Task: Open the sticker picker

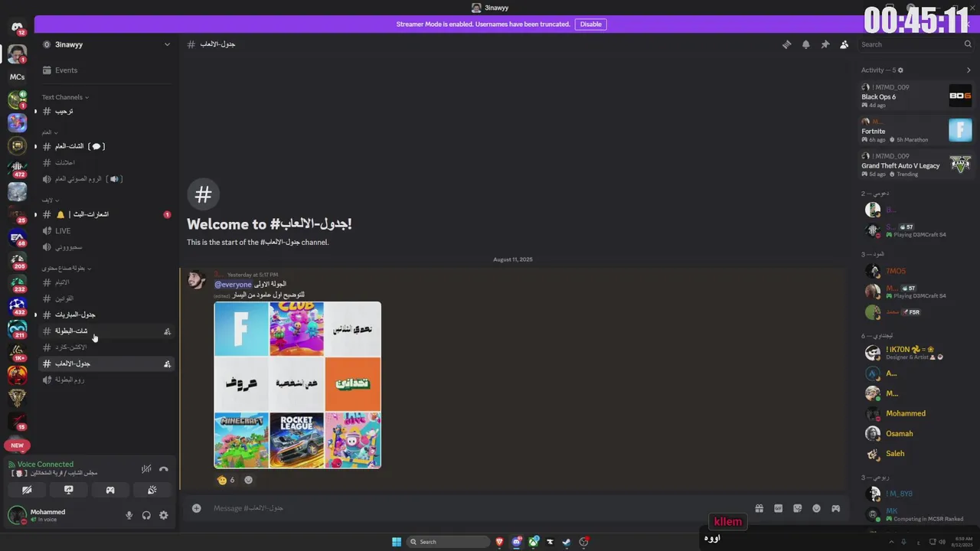Action: (x=797, y=508)
